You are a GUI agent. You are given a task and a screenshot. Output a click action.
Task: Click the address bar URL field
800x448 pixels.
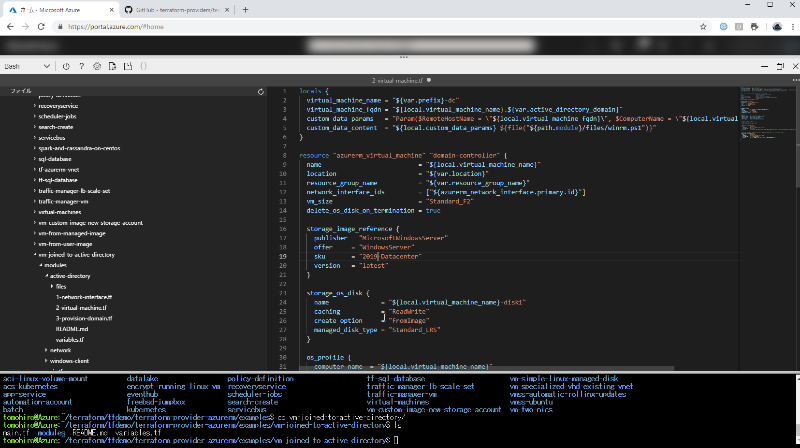[378, 27]
